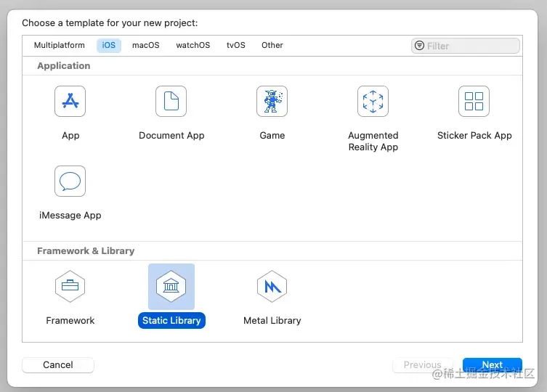
Task: Switch to the tvOS tab
Action: click(x=236, y=45)
